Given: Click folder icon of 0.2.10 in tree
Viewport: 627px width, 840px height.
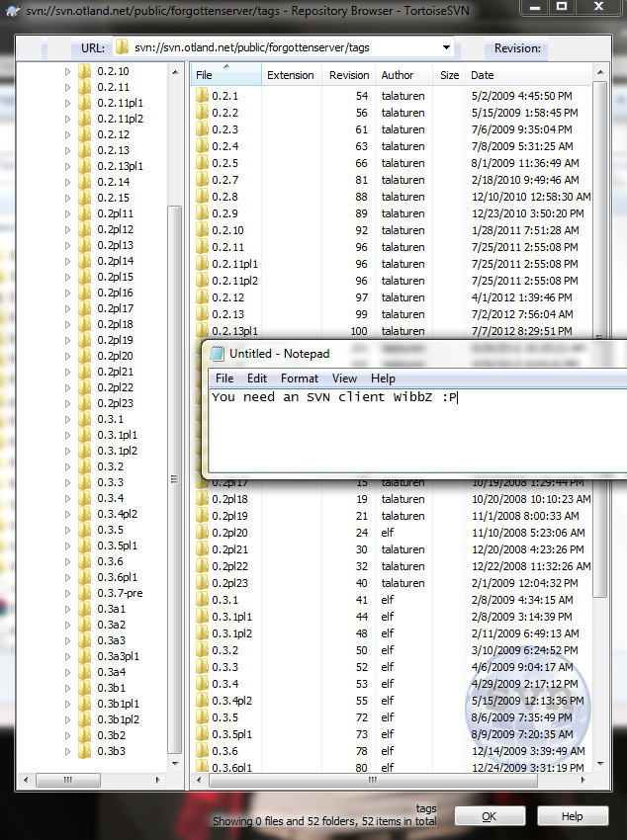Looking at the screenshot, I should [84, 71].
